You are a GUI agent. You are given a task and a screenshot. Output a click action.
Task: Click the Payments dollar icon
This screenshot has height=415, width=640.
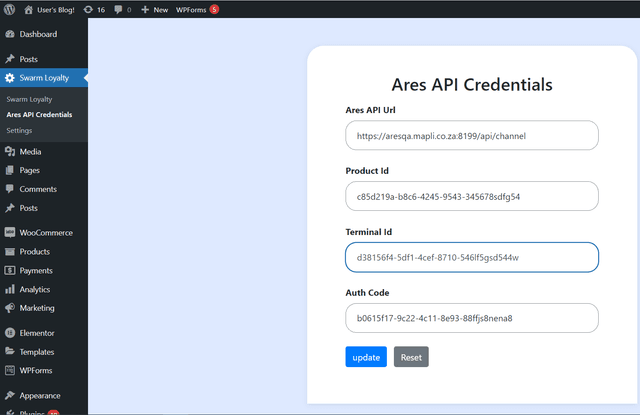10,271
